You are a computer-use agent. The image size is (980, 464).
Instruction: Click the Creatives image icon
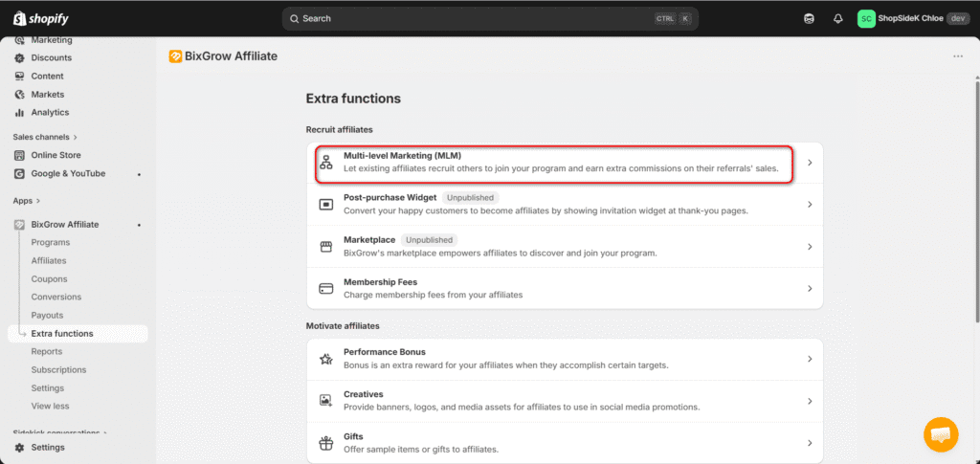pos(325,401)
